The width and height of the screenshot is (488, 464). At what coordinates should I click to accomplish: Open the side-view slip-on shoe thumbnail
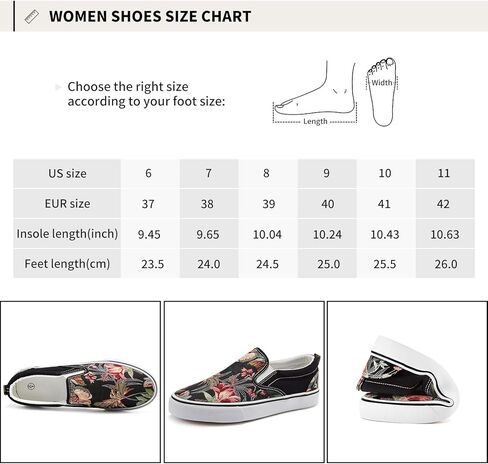click(x=244, y=382)
